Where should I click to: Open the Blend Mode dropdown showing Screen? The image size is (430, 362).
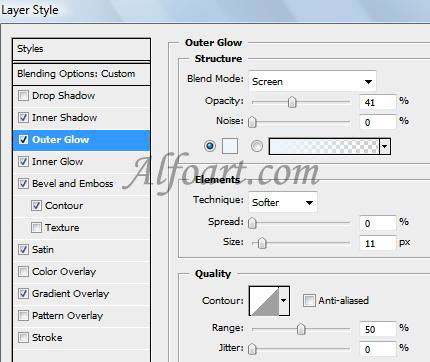click(x=312, y=81)
